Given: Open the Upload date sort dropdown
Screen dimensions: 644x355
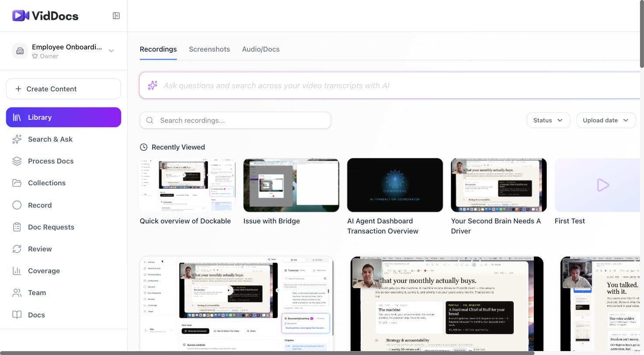Looking at the screenshot, I should pyautogui.click(x=606, y=120).
